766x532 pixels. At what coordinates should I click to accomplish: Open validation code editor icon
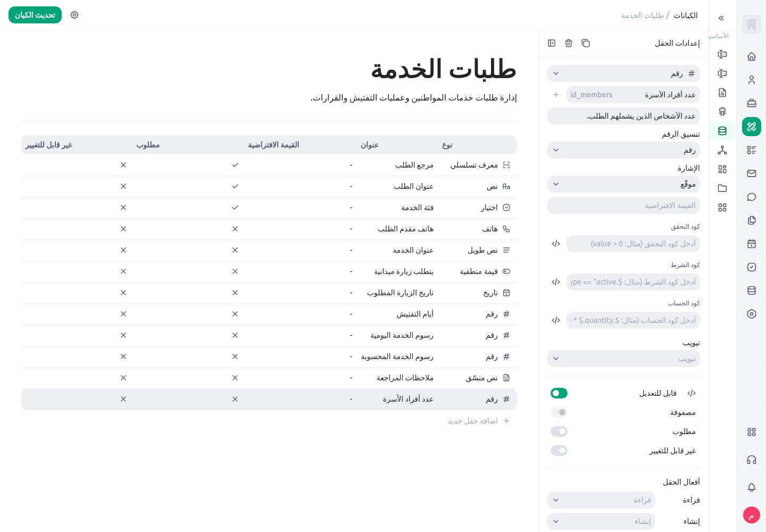[x=556, y=244]
